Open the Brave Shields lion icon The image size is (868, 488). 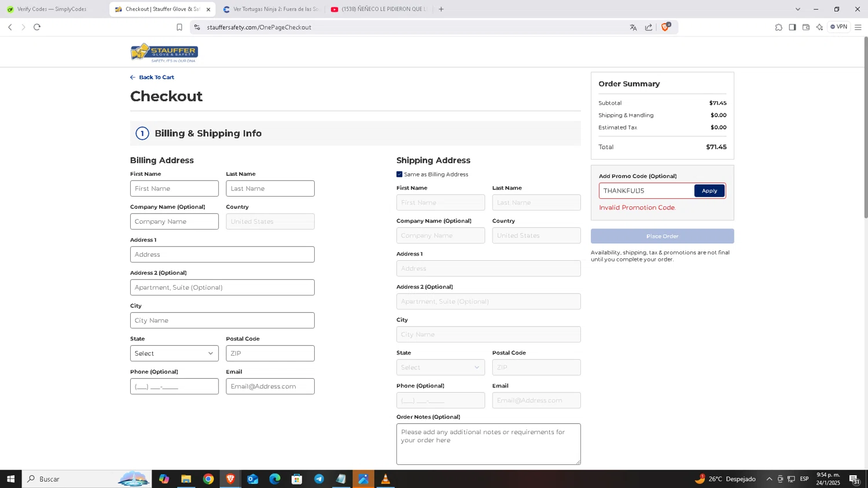pyautogui.click(x=665, y=27)
